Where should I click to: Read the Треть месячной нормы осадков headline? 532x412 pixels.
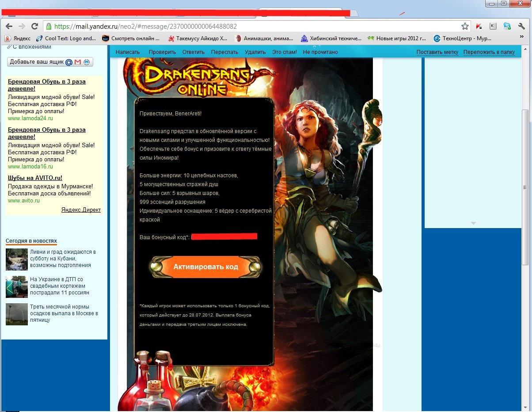coord(64,313)
